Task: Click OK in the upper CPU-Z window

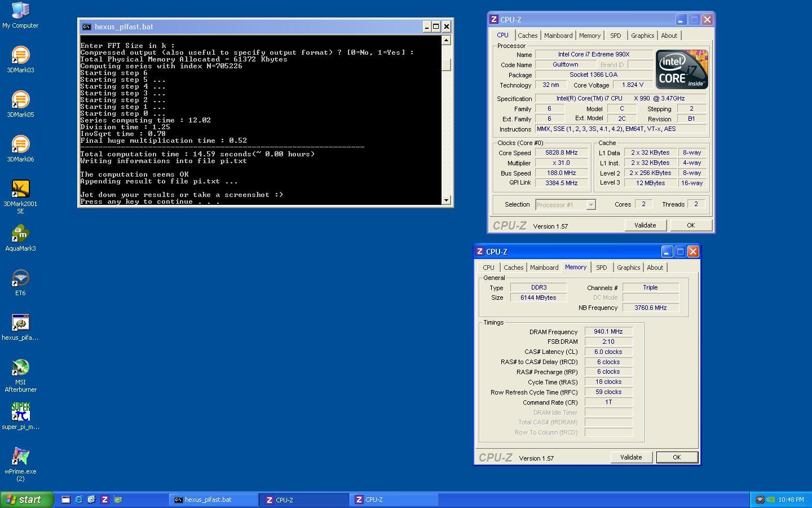Action: [x=691, y=225]
